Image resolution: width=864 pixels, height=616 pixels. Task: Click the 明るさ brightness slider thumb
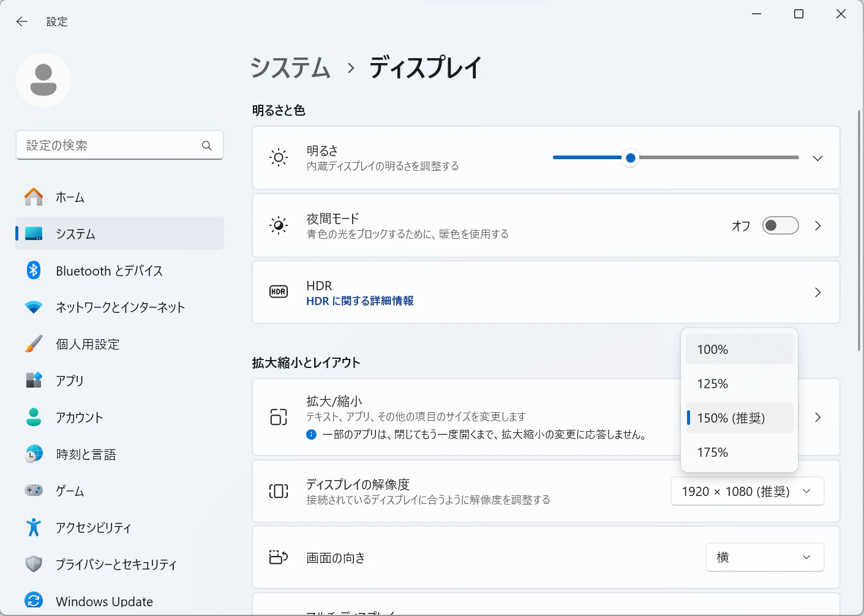pos(630,158)
